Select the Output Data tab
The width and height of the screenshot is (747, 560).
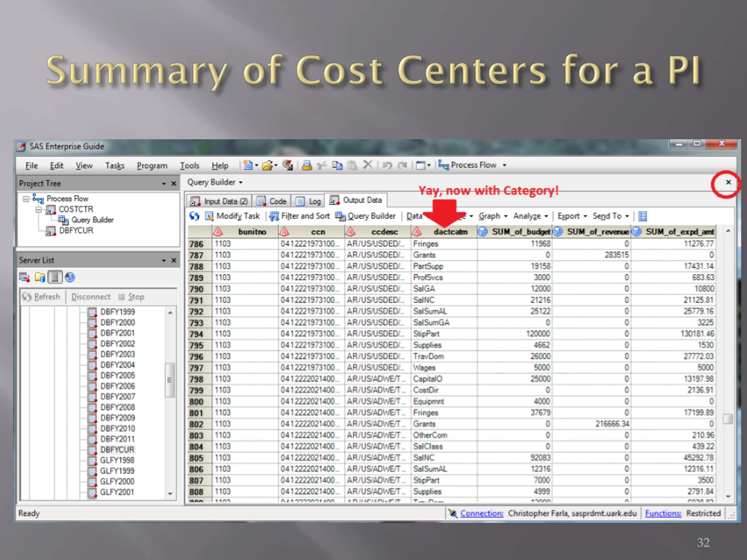coord(356,200)
